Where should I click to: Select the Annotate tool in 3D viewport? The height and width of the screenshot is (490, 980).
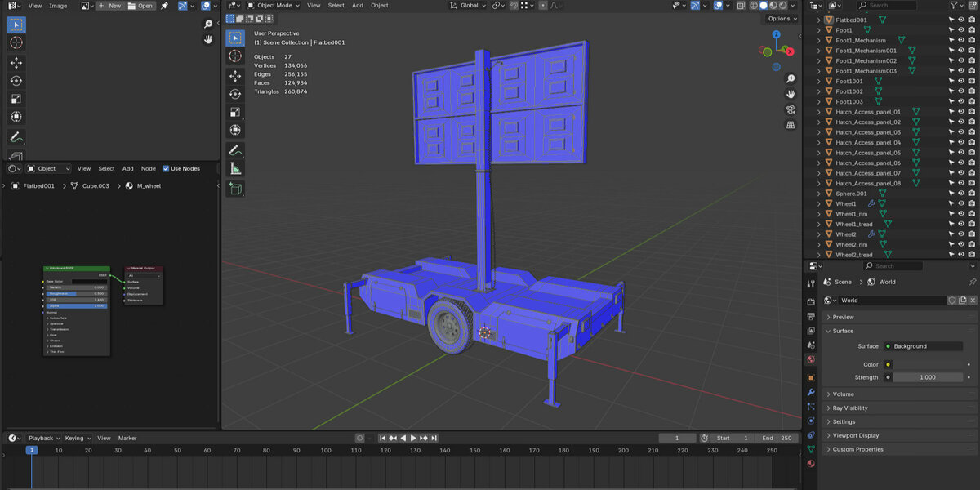coord(235,151)
